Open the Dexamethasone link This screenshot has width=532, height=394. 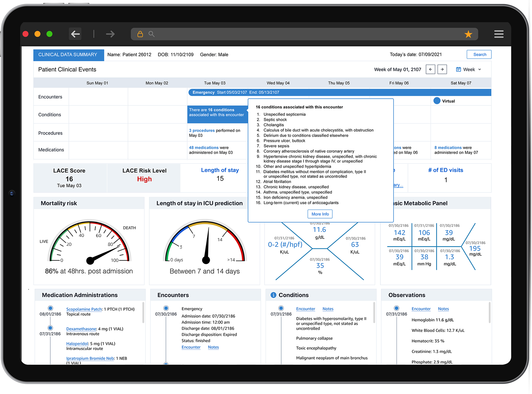81,329
